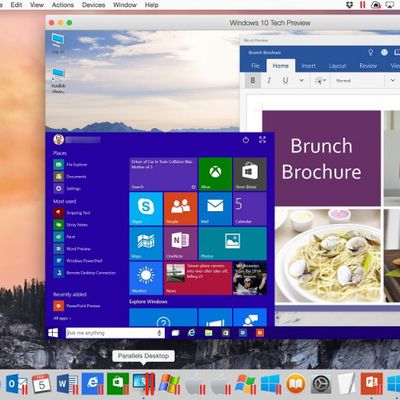Open the Maps tile
Viewport: 400px width, 400px height.
coord(146,243)
